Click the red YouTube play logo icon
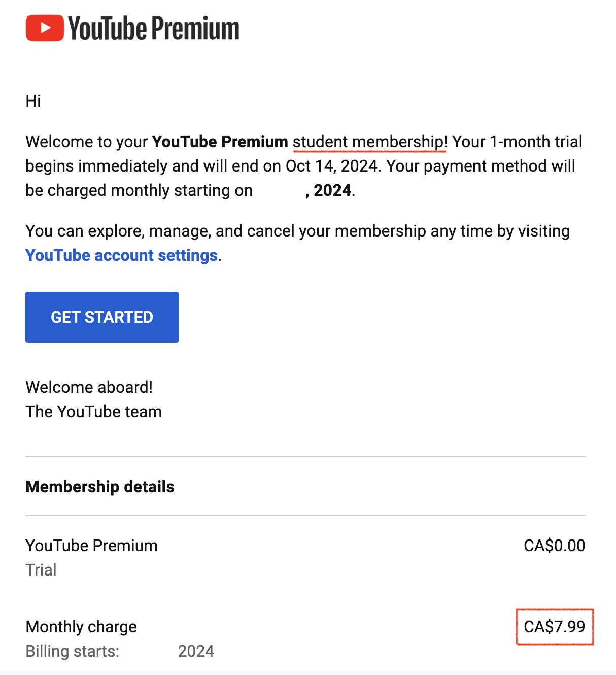Image resolution: width=616 pixels, height=675 pixels. tap(45, 28)
